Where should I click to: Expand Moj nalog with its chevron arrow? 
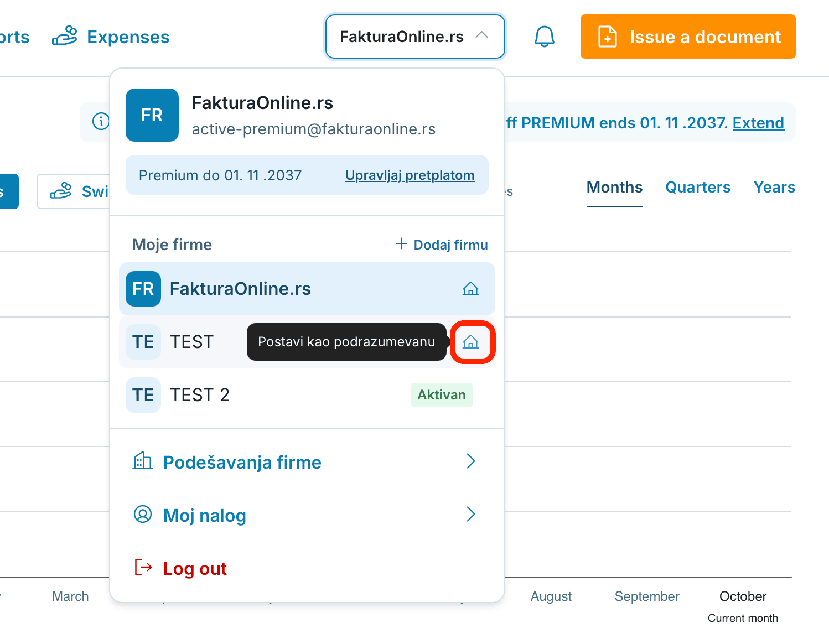[471, 514]
